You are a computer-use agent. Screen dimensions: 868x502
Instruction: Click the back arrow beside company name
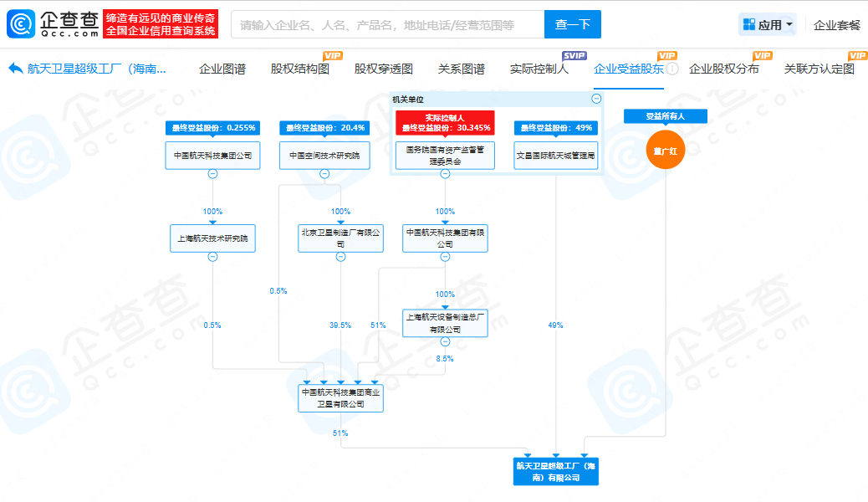(16, 69)
